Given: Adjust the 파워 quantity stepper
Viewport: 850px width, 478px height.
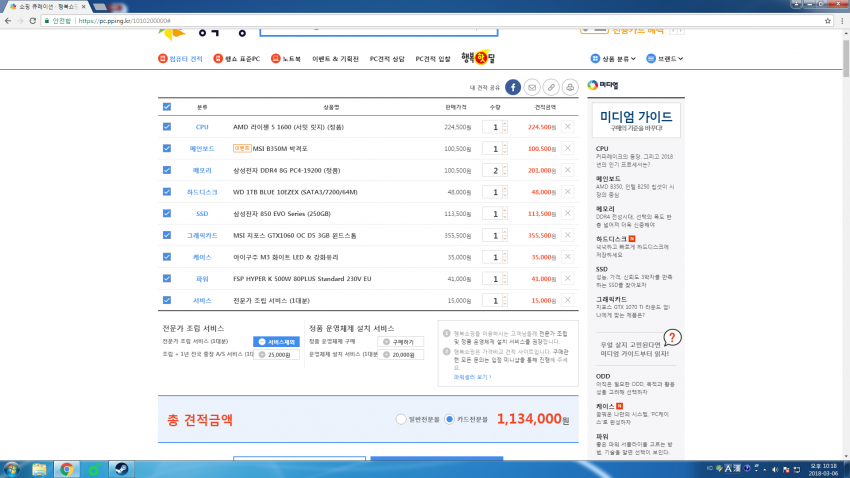Looking at the screenshot, I should pyautogui.click(x=505, y=279).
